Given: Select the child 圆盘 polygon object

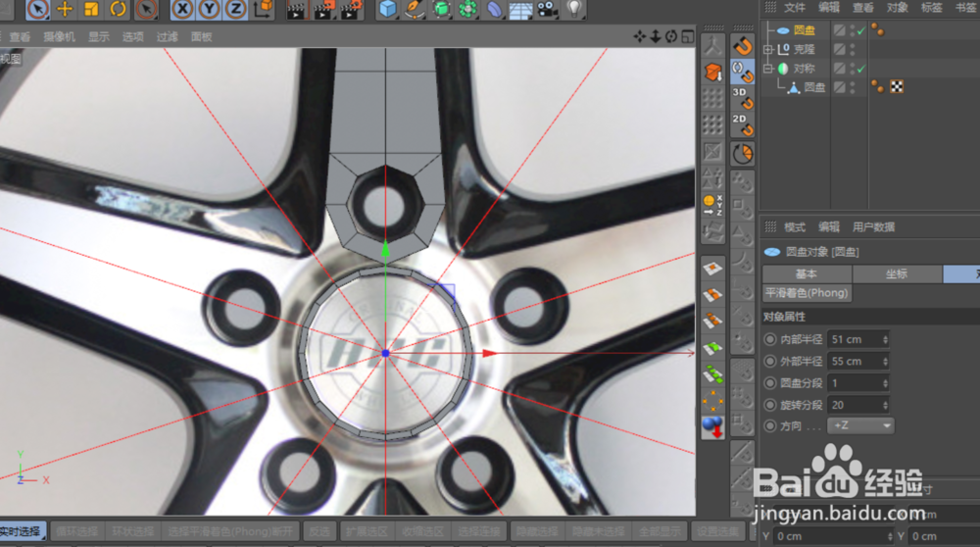Looking at the screenshot, I should (813, 87).
